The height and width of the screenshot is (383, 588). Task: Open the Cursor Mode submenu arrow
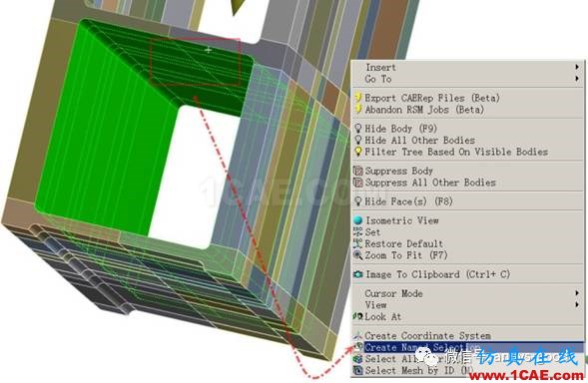click(577, 293)
